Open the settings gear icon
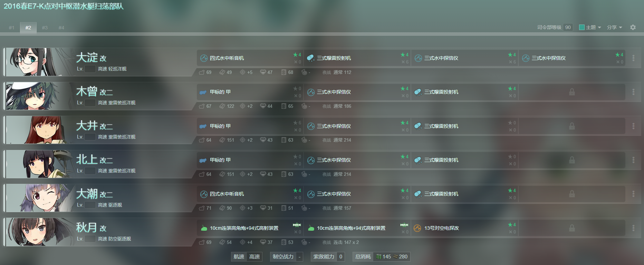Screen dimensions: 644x265 click(x=633, y=27)
